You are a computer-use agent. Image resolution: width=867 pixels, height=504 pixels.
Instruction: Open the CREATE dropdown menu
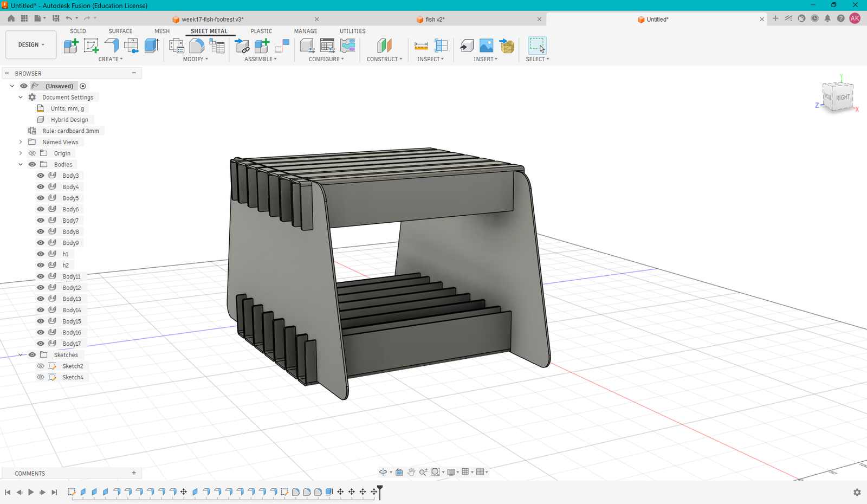click(111, 59)
